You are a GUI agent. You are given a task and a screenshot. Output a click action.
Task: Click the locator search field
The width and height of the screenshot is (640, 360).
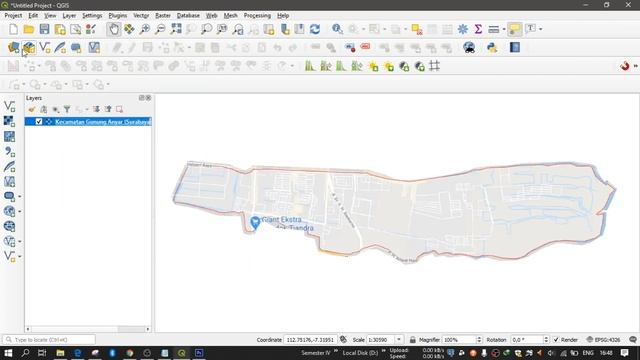pyautogui.click(x=49, y=340)
